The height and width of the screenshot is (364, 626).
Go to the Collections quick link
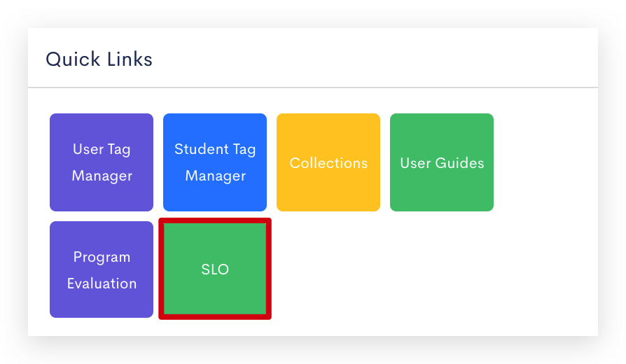(x=328, y=162)
